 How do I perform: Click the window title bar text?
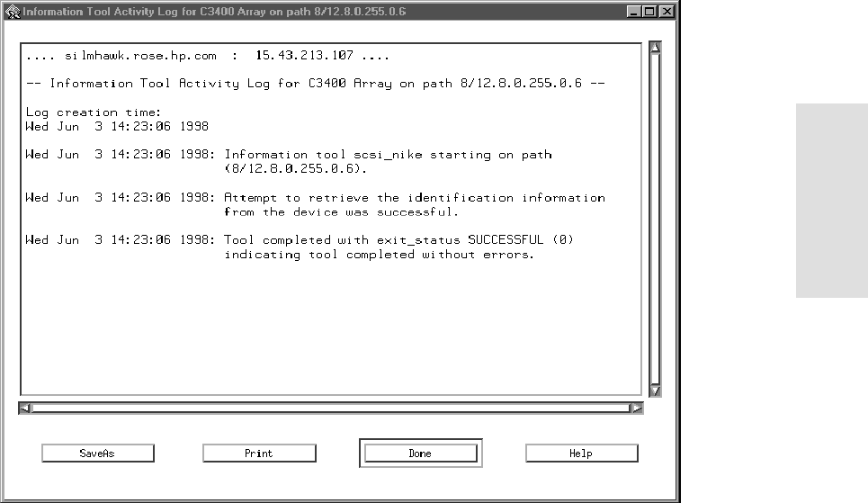(x=214, y=12)
